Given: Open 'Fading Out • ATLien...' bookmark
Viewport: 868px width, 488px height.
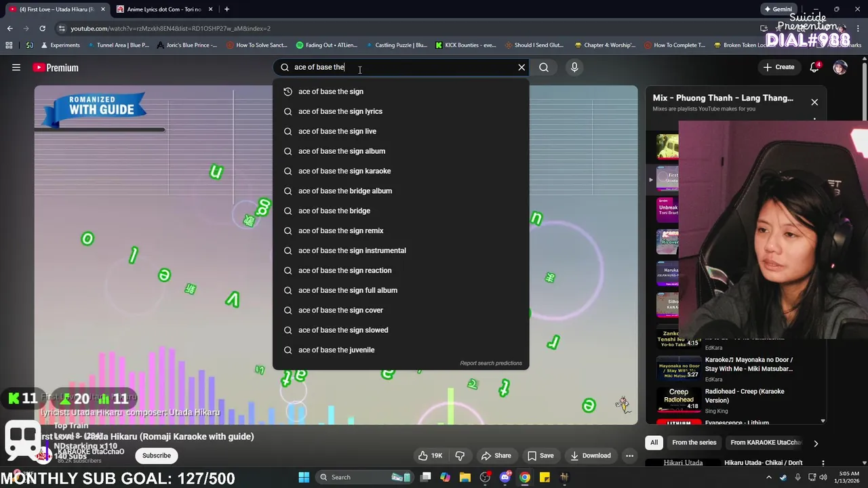Looking at the screenshot, I should pyautogui.click(x=326, y=45).
